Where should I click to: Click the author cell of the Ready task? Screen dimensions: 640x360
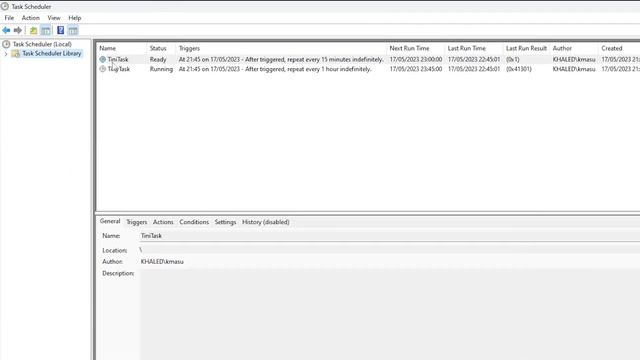click(x=574, y=59)
